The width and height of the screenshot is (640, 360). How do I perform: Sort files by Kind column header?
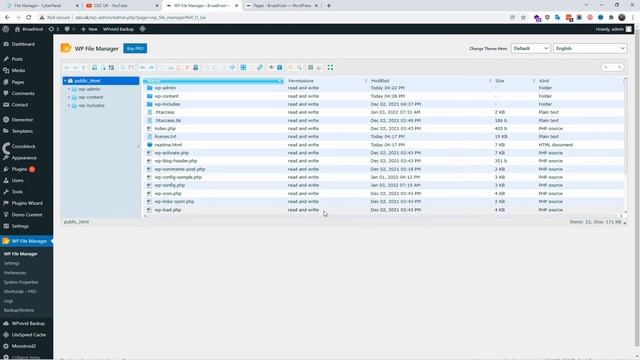580,81
